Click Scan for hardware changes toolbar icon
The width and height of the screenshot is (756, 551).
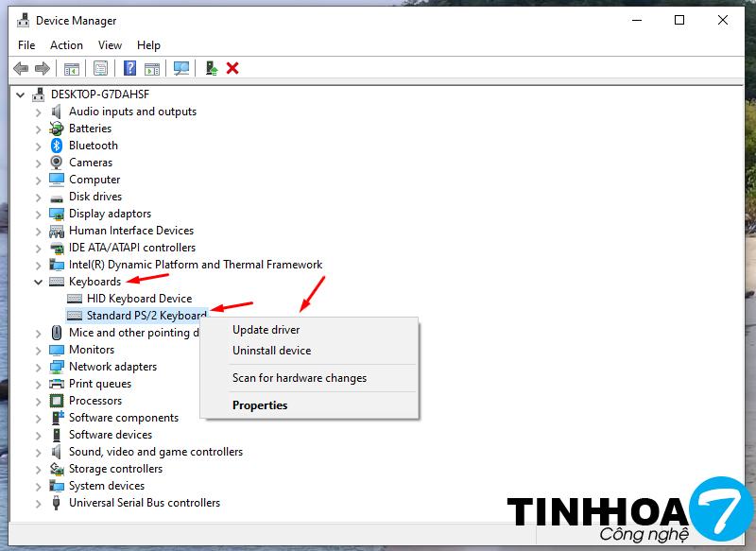tap(181, 68)
